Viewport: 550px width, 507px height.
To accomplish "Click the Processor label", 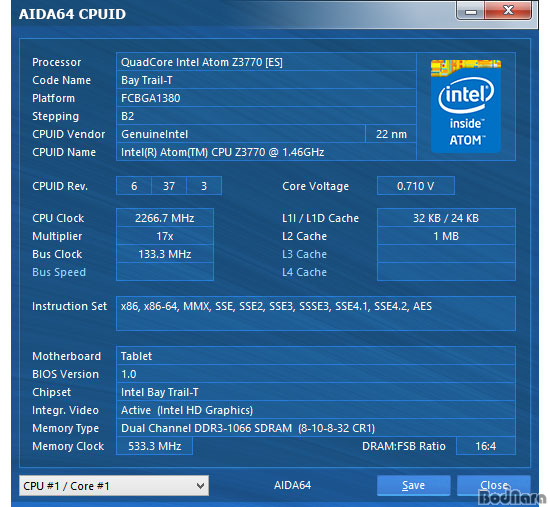I will (56, 62).
